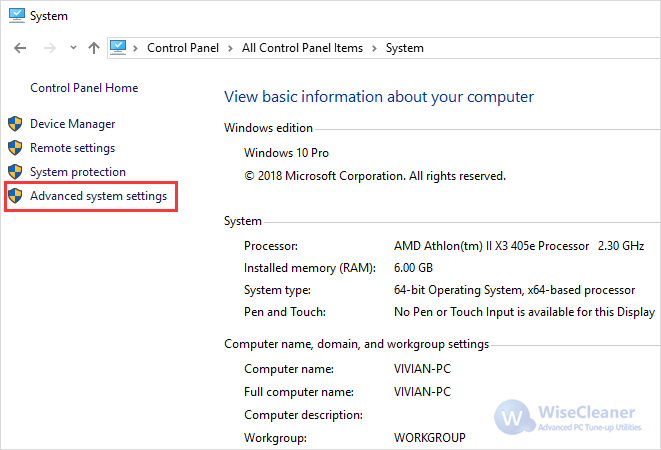Click 'Installed memory (RAM):' label
This screenshot has height=450, width=661.
[x=310, y=268]
